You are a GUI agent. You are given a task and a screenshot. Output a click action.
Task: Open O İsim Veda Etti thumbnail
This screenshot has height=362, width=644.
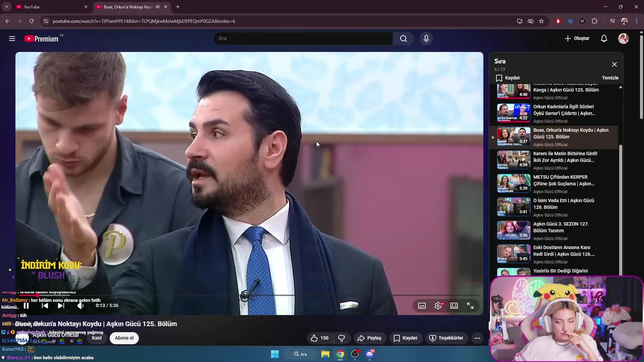coord(514,207)
